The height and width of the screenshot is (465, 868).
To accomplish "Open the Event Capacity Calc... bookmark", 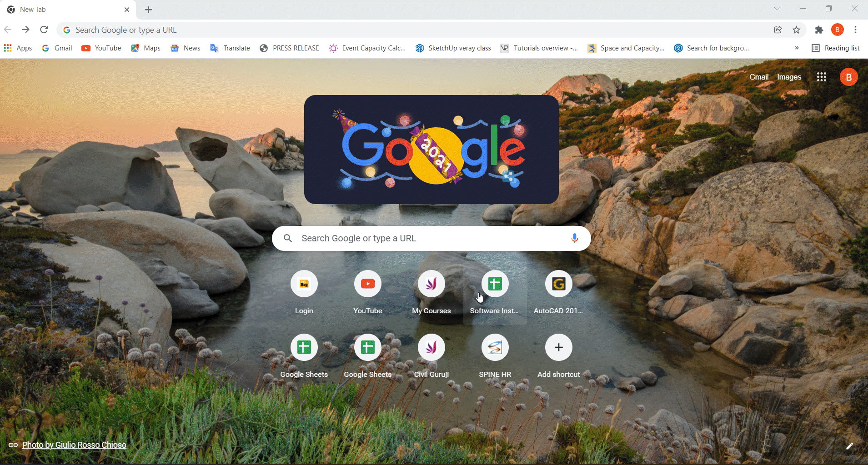I will pyautogui.click(x=367, y=48).
